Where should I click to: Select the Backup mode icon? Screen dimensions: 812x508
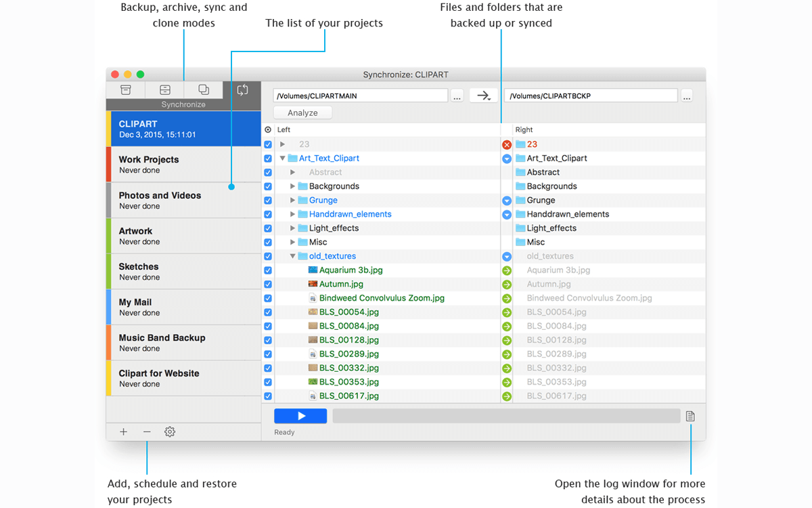coord(126,89)
